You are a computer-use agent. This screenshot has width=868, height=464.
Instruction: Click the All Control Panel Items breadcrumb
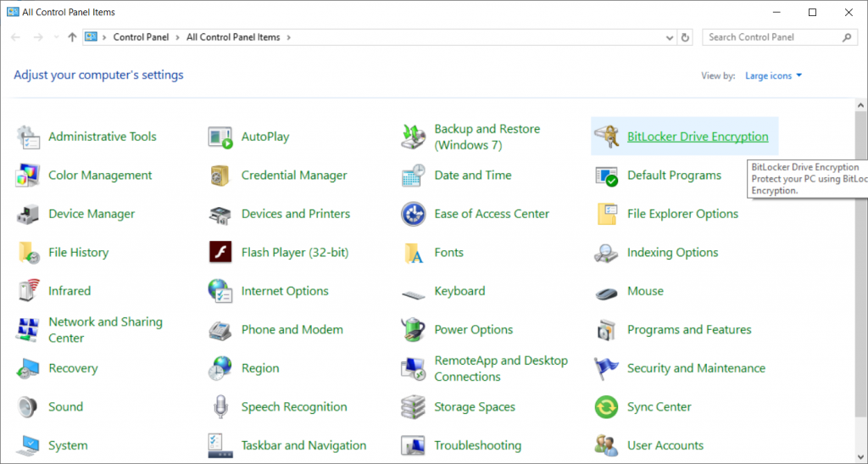(x=233, y=37)
